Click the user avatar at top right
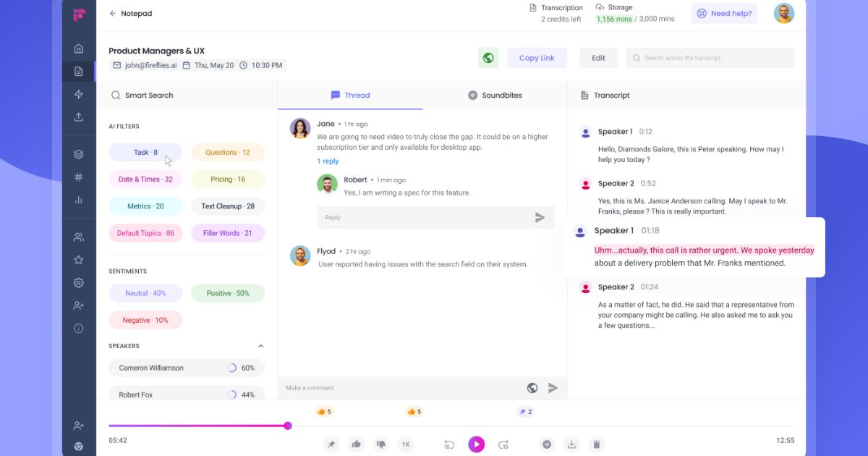Screen dimensions: 868x456 [784, 13]
